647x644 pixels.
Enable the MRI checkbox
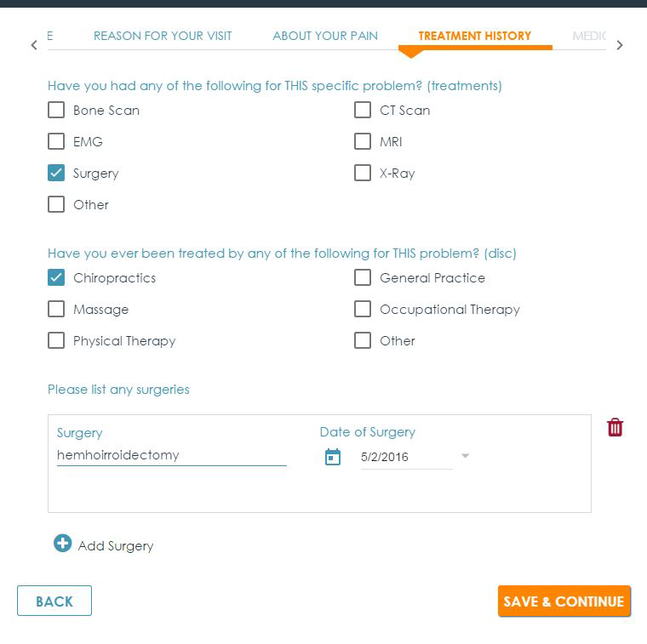tap(363, 142)
